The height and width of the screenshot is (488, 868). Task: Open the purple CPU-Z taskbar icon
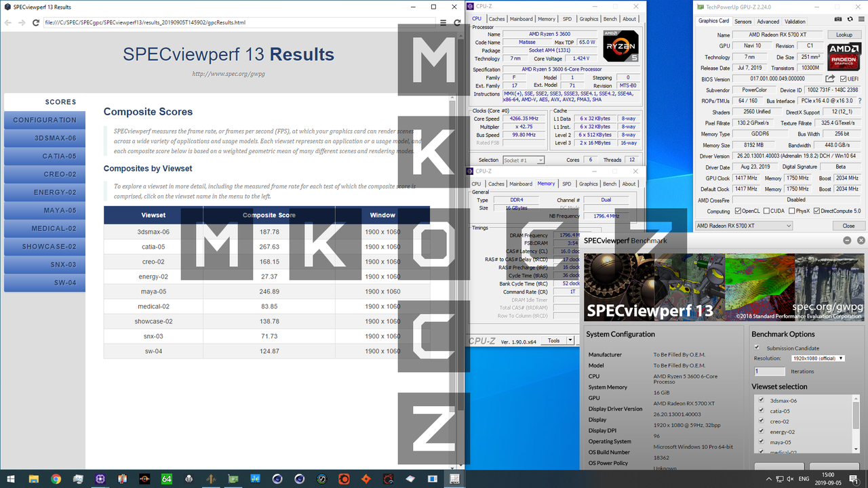click(x=100, y=479)
